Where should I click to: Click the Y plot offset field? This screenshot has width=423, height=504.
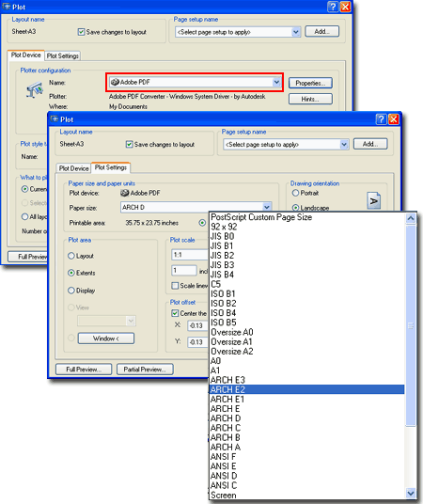198,342
